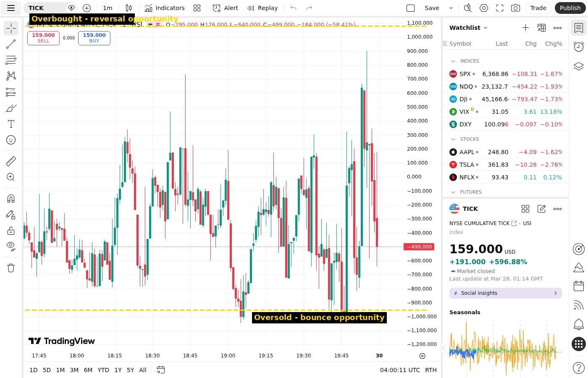Toggle lock all drawing tools

pos(11,231)
